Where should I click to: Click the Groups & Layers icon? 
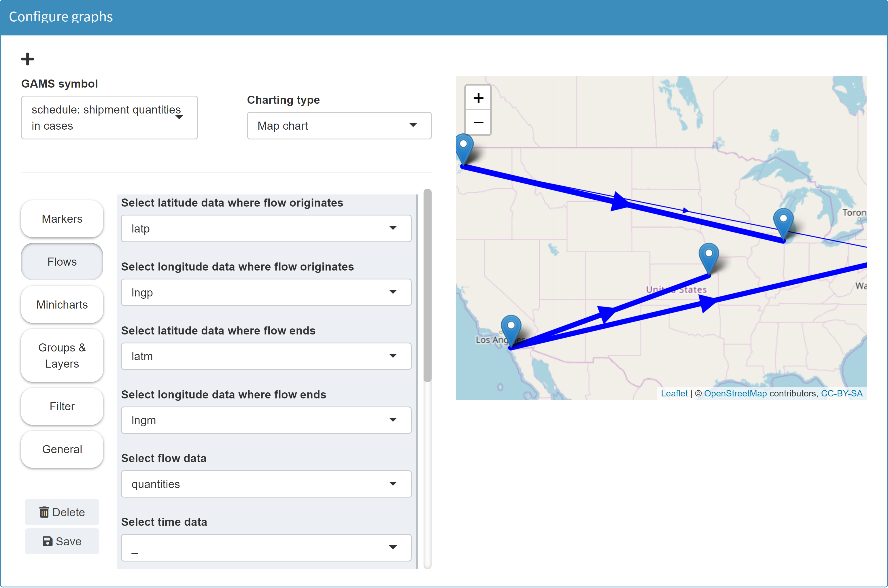click(62, 355)
